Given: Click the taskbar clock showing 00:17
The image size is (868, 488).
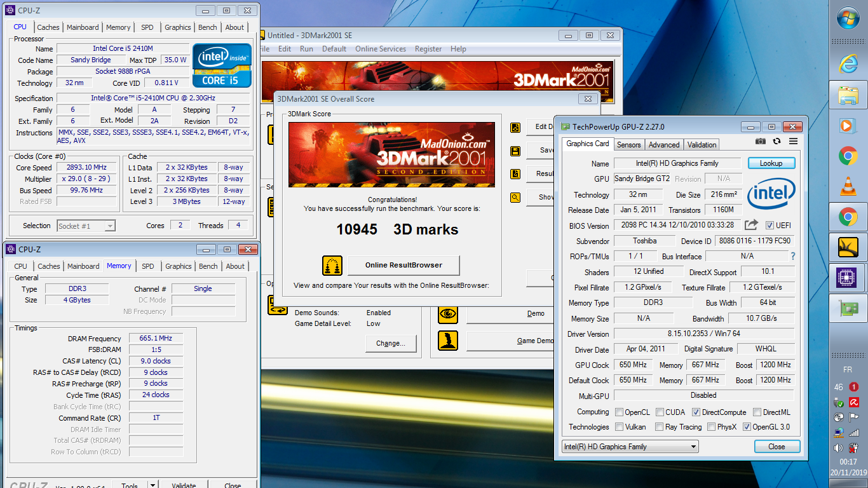Looking at the screenshot, I should pos(848,462).
